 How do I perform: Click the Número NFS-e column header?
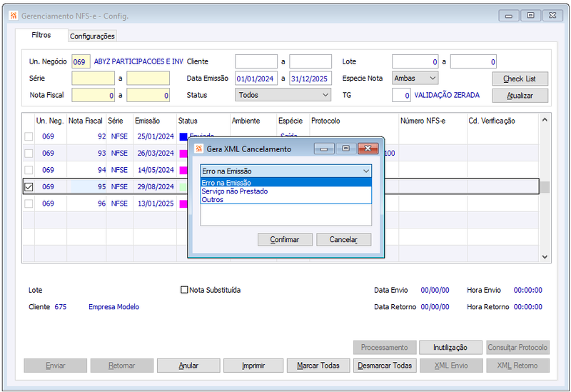click(423, 121)
